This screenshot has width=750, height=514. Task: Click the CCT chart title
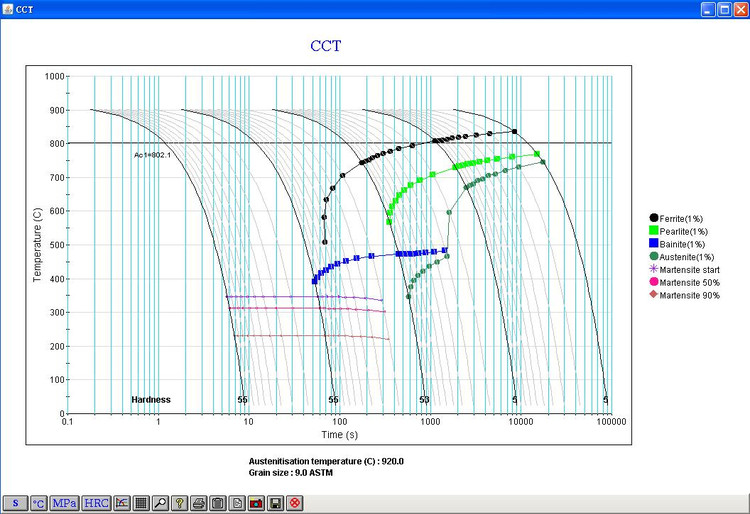click(x=325, y=46)
